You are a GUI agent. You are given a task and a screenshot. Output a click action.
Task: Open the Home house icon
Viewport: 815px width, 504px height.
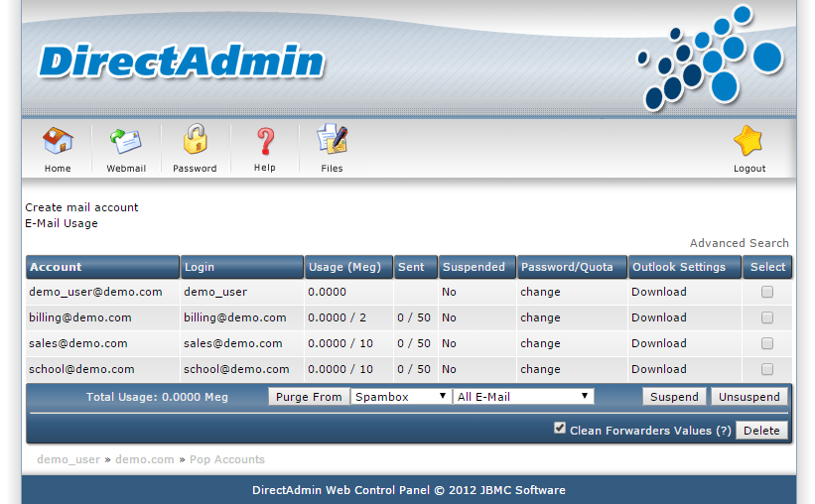58,141
